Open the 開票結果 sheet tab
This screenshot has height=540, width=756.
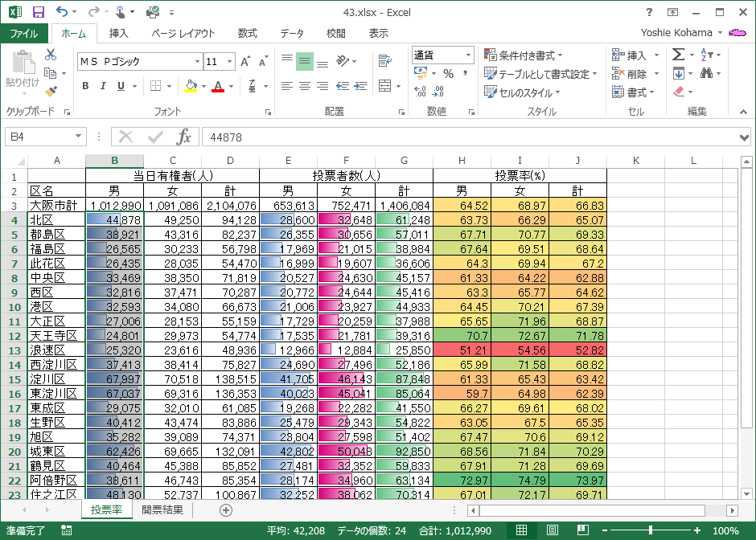162,509
